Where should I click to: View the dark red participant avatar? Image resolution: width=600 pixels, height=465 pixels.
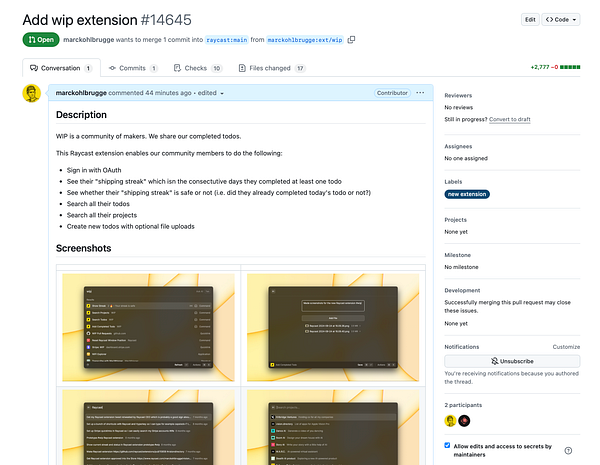[x=464, y=421]
